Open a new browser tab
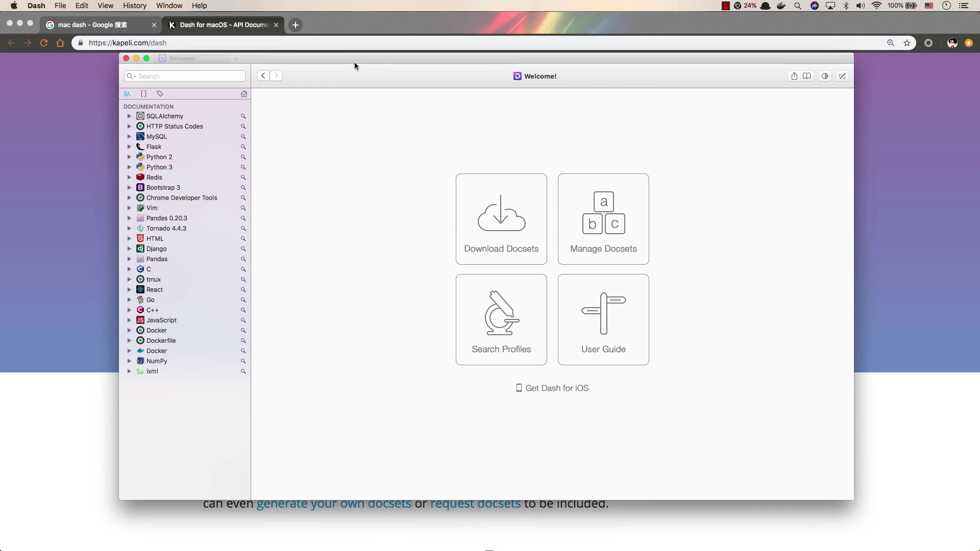This screenshot has height=551, width=980. pyautogui.click(x=295, y=25)
